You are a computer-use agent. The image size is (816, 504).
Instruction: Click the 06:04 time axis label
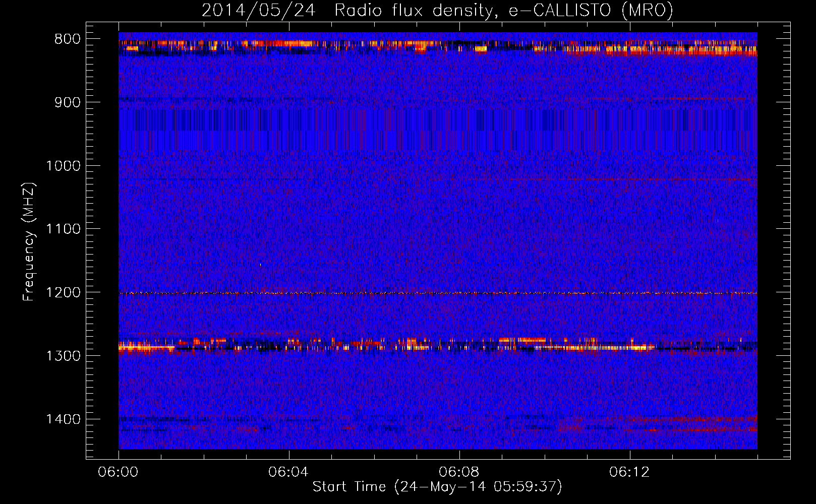[x=288, y=472]
